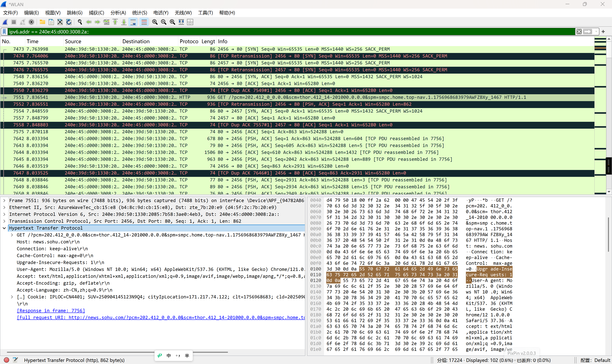Image resolution: width=612 pixels, height=364 pixels.
Task: Start capturing packets with shark fin icon
Action: pos(5,22)
